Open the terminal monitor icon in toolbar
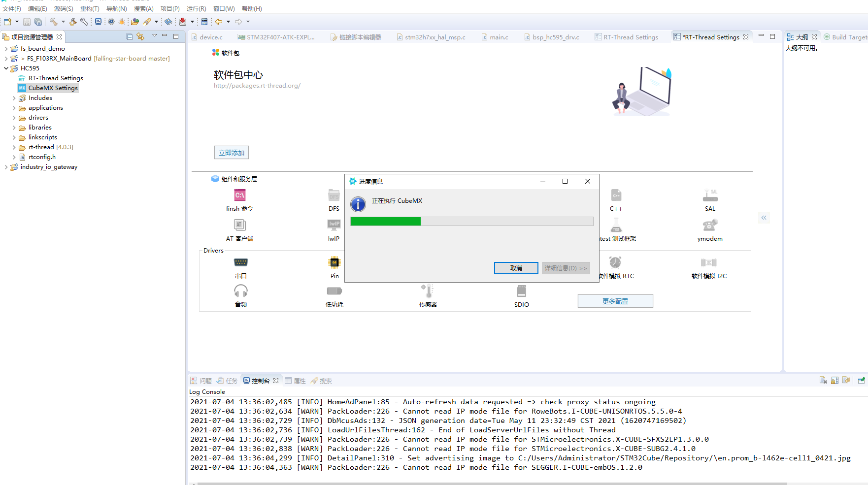868x485 pixels. (x=98, y=22)
